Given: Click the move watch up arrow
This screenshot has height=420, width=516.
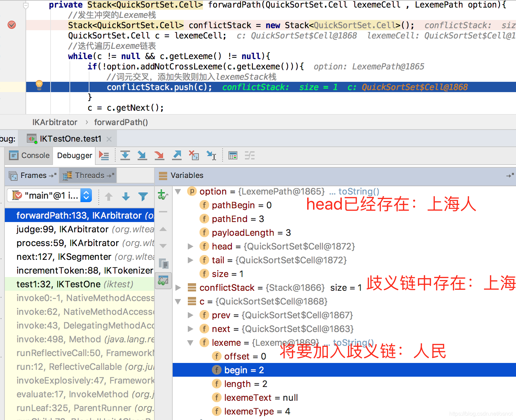Looking at the screenshot, I should pyautogui.click(x=163, y=229).
